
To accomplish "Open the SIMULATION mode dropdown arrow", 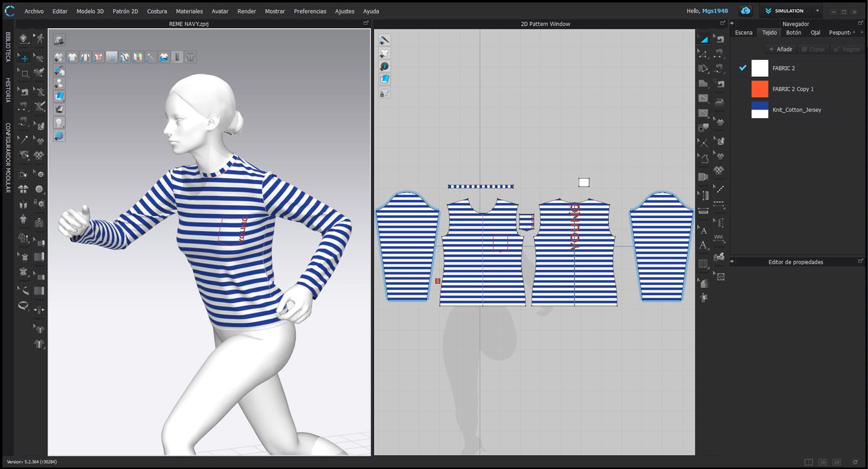I will (x=817, y=11).
